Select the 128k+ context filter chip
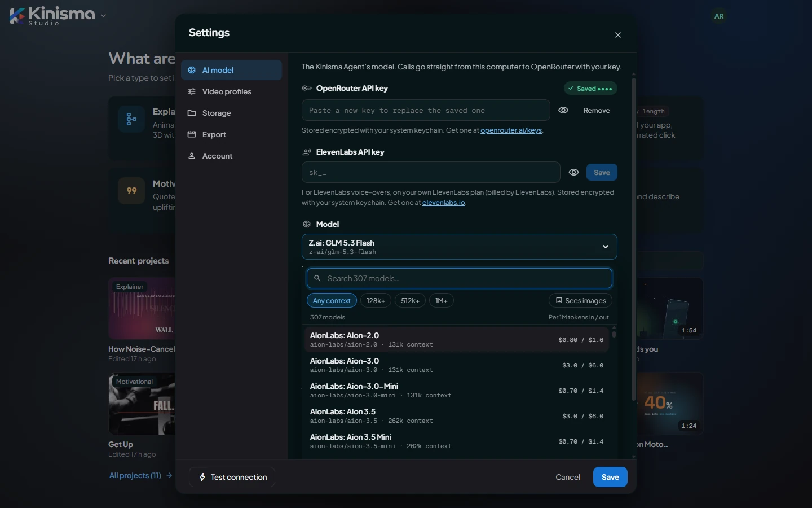Screen dimensions: 812x508 click(x=376, y=301)
